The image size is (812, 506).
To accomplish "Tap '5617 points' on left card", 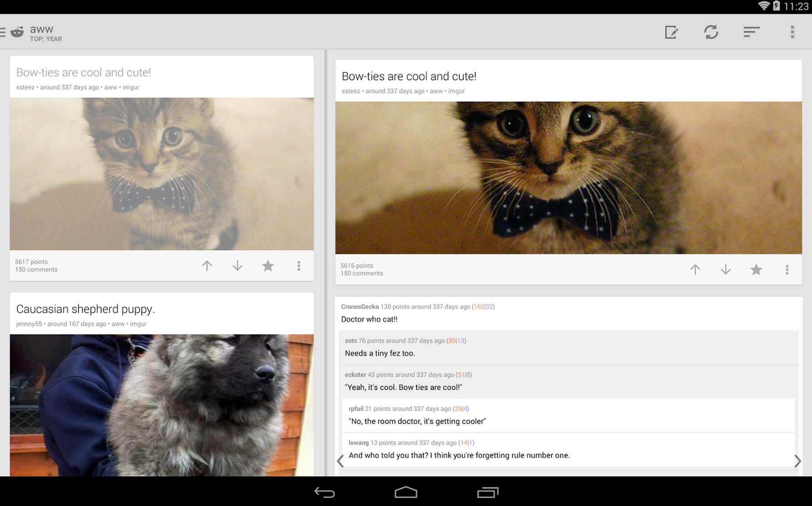I will point(31,262).
